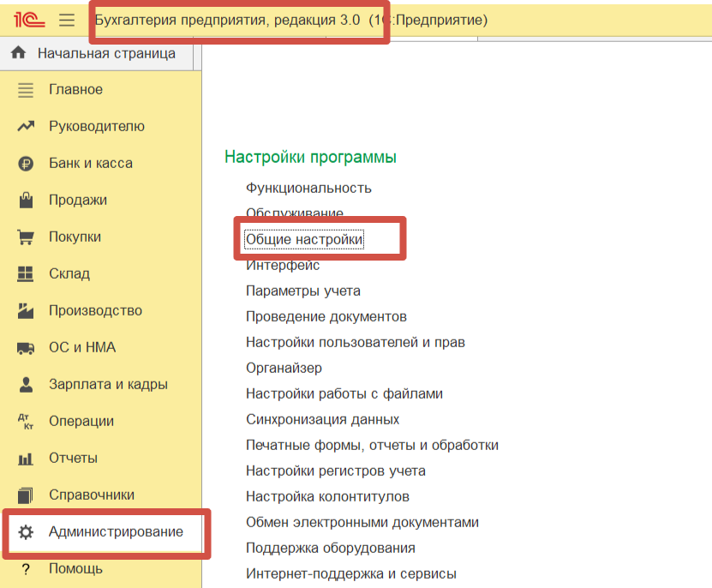Click the Зарплата и кадры person icon
Image resolution: width=712 pixels, height=588 pixels.
[26, 384]
